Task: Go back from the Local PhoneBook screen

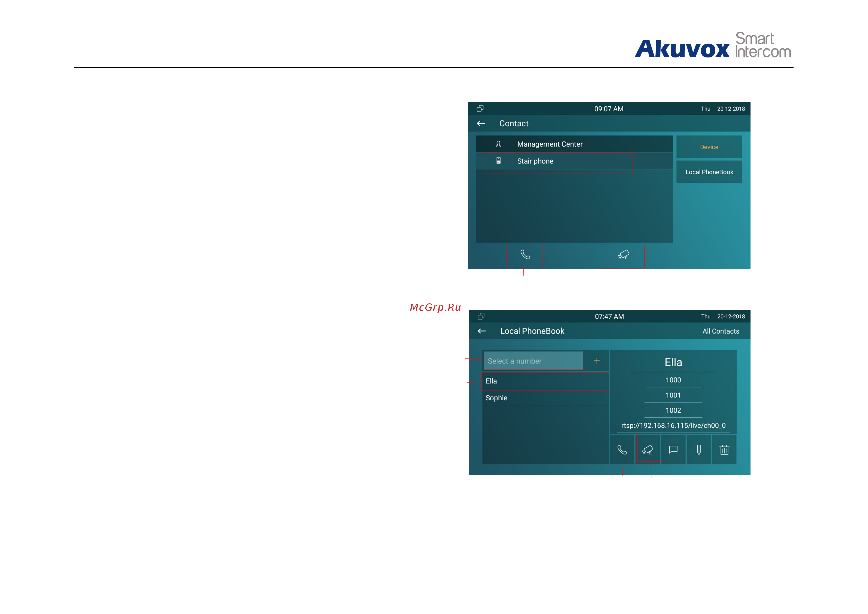Action: (482, 331)
